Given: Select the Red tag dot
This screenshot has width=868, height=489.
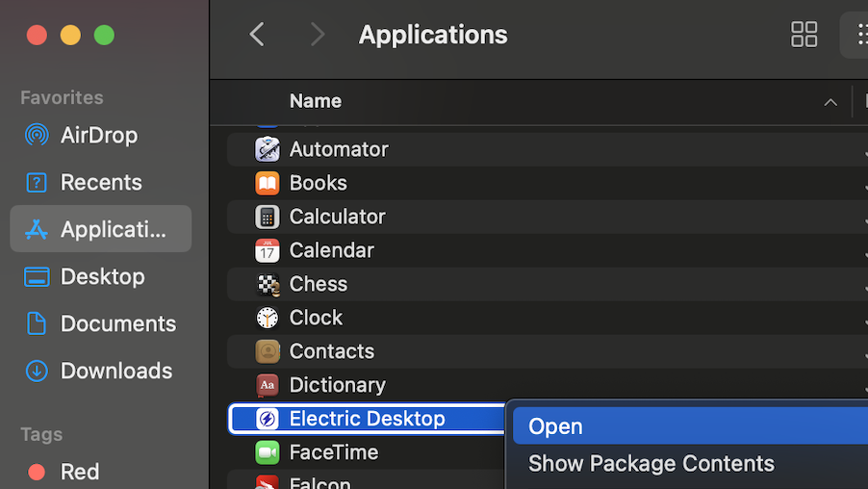Looking at the screenshot, I should pos(37,472).
